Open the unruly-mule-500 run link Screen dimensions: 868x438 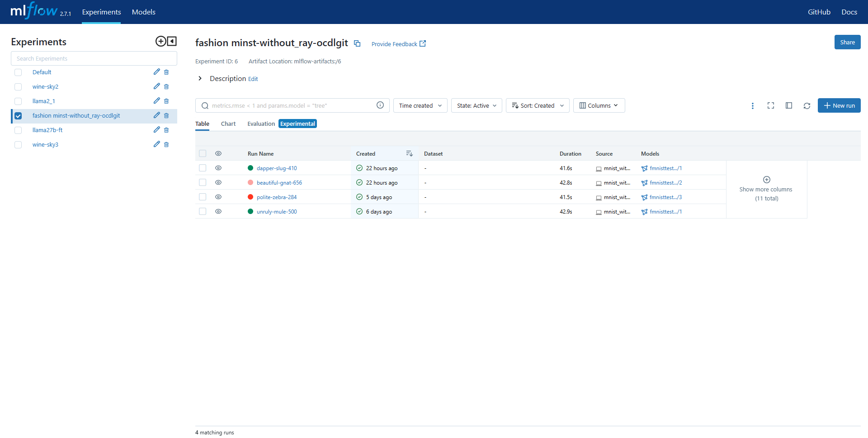[277, 212]
